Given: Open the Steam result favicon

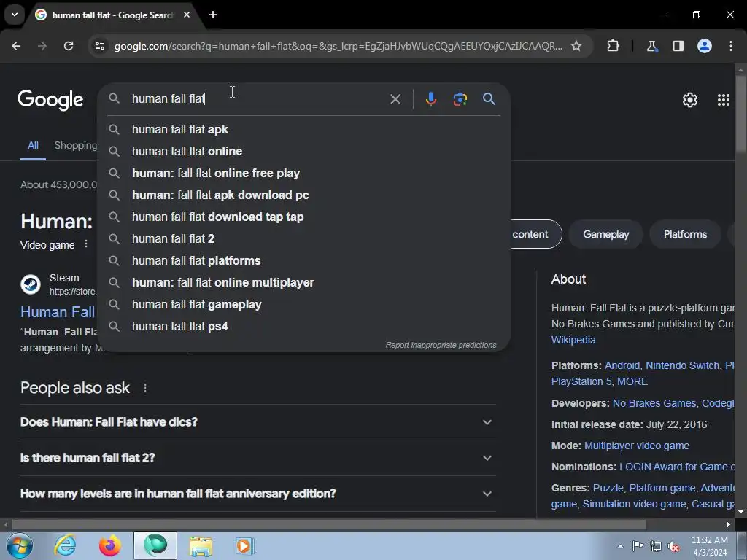Looking at the screenshot, I should (x=31, y=284).
